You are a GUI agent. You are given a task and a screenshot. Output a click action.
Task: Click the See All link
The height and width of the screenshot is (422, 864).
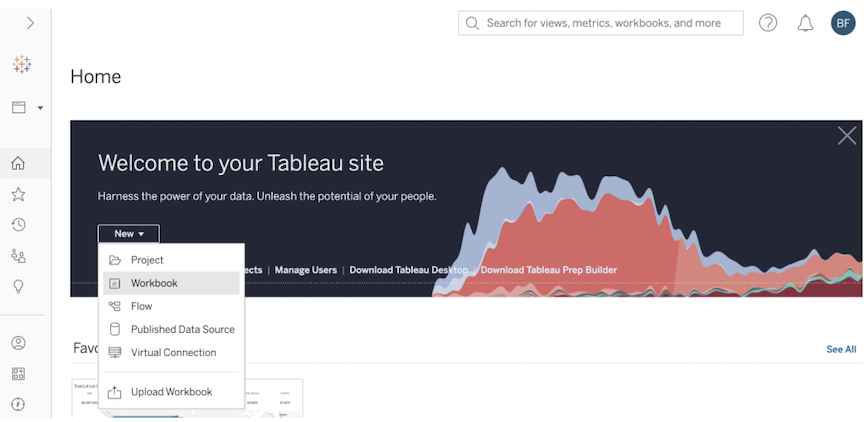click(x=841, y=349)
